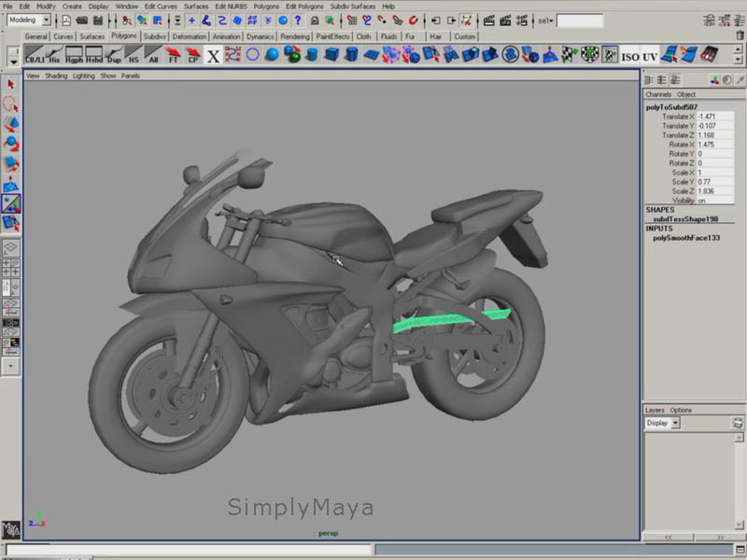
Task: Toggle select by component type mode
Action: click(x=157, y=21)
